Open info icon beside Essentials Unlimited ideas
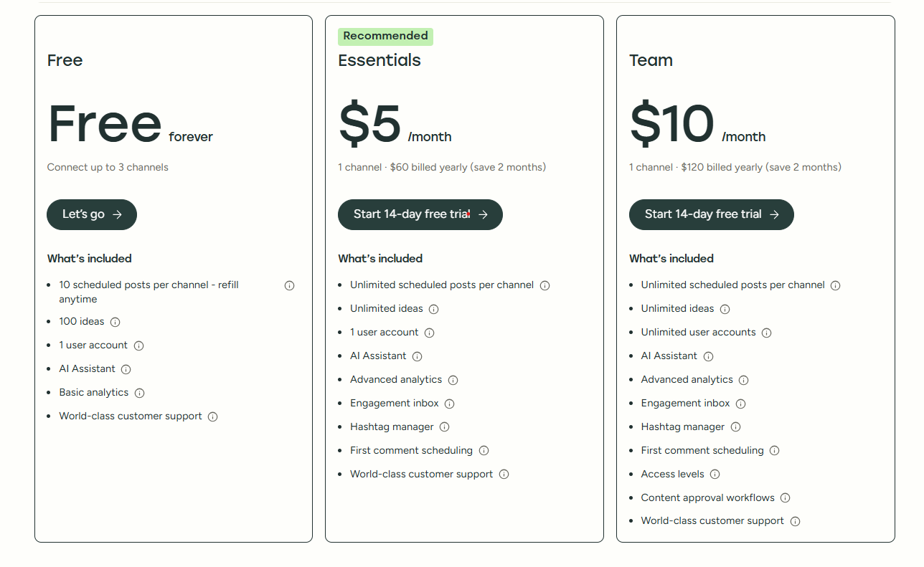The height and width of the screenshot is (567, 924). (433, 309)
